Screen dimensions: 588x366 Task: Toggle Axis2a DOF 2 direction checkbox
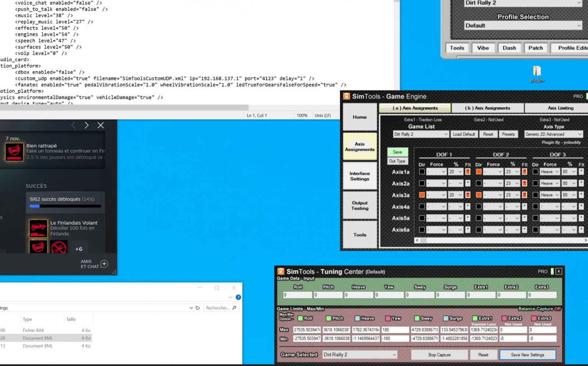478,183
